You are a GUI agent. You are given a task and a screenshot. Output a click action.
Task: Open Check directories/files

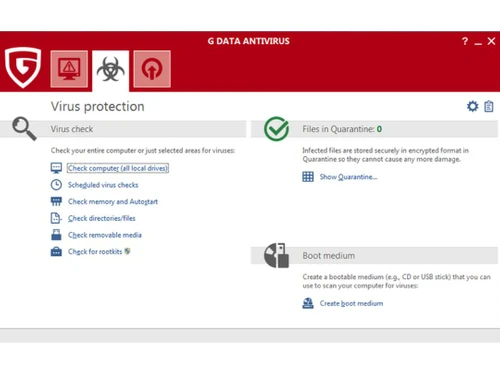(x=102, y=218)
